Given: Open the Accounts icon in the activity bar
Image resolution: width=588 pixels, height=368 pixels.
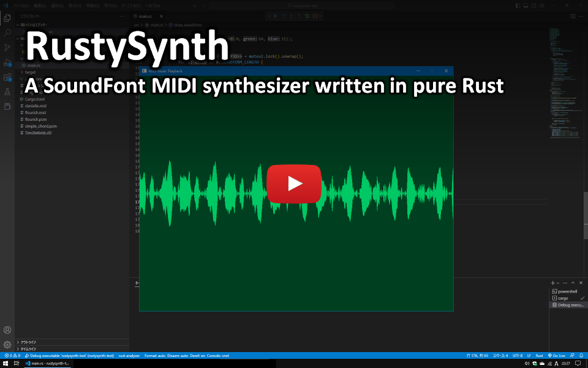Looking at the screenshot, I should click(7, 330).
